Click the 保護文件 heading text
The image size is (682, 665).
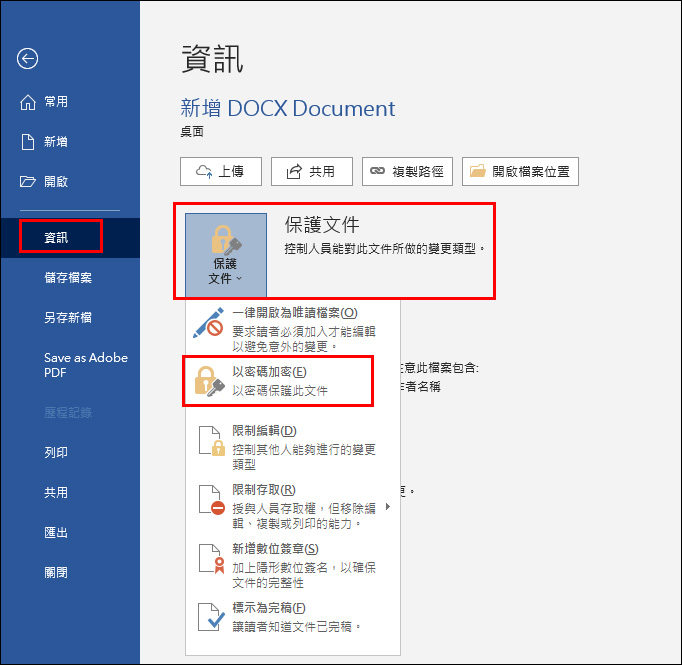tap(322, 225)
